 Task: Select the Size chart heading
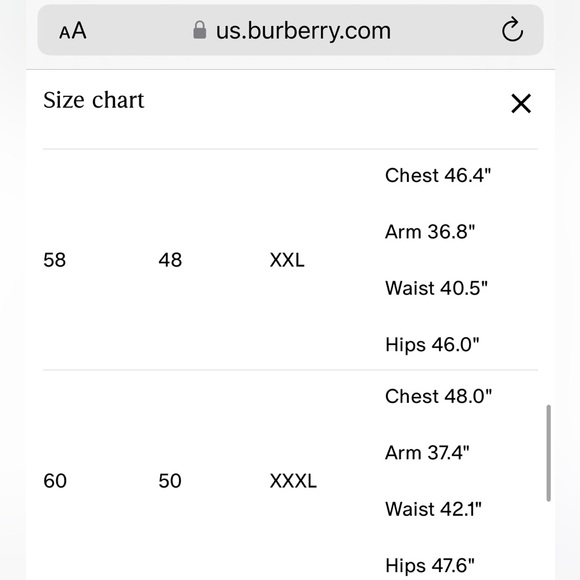(x=94, y=100)
